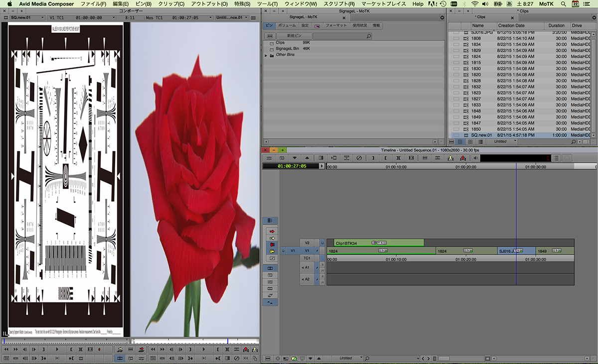Toggle the A1 audio track selector
598x364 pixels.
(307, 267)
